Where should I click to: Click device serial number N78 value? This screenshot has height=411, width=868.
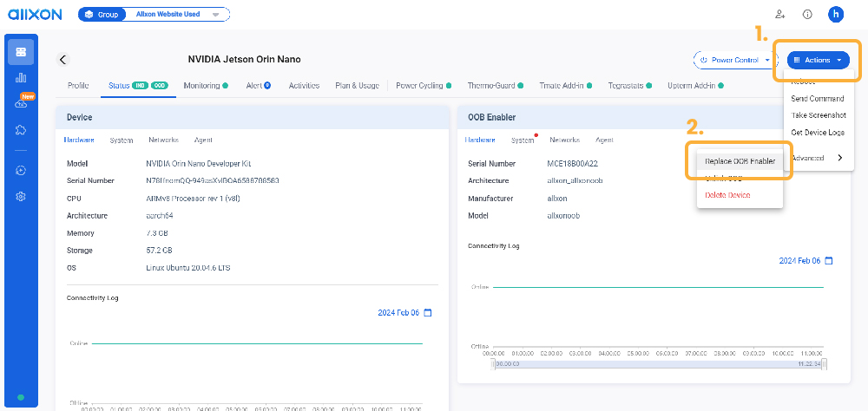[x=213, y=180]
